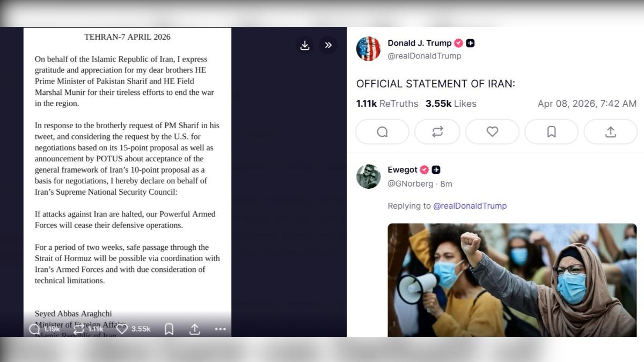The width and height of the screenshot is (644, 362).
Task: View the 1.11k ReTruths list
Action: (x=386, y=104)
